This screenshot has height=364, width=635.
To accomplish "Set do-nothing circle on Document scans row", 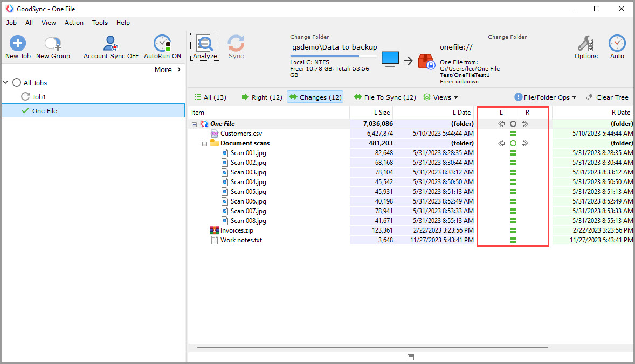I will click(513, 143).
